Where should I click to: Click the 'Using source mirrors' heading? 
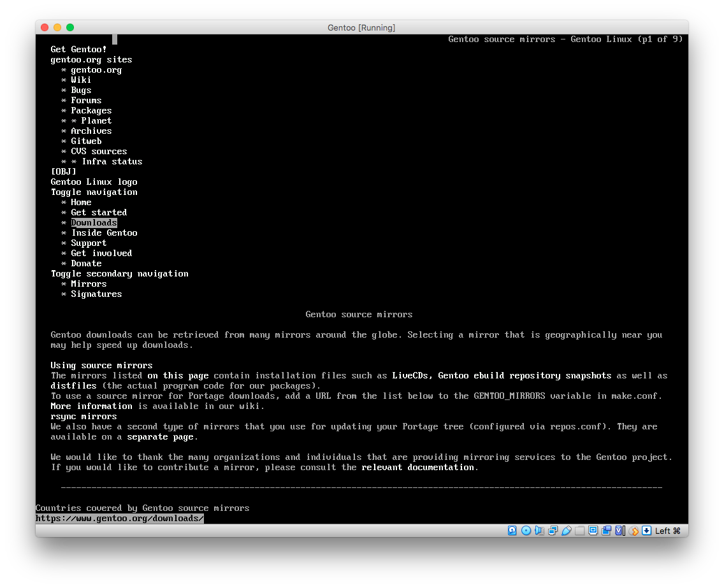pyautogui.click(x=101, y=365)
